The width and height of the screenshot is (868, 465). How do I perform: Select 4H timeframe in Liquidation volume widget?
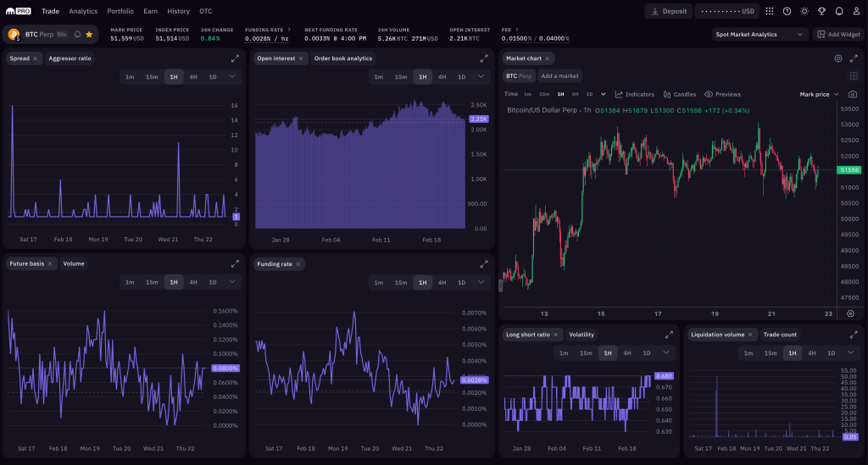[811, 352]
